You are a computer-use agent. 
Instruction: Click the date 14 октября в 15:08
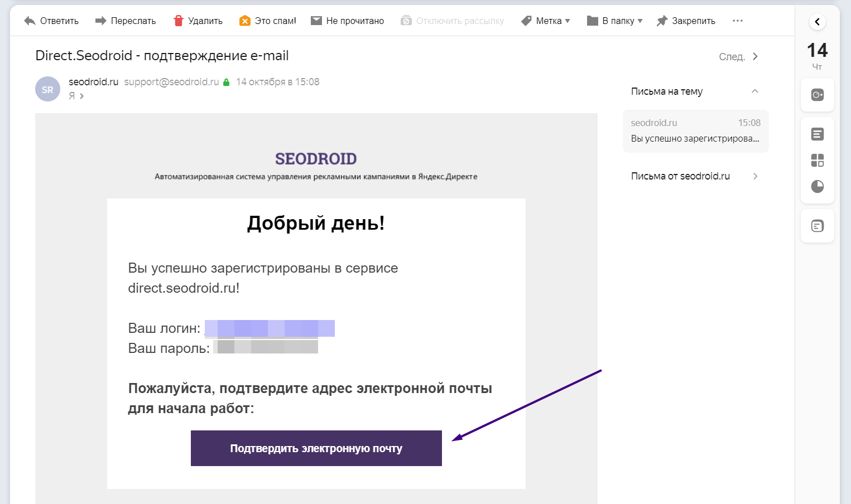click(278, 82)
